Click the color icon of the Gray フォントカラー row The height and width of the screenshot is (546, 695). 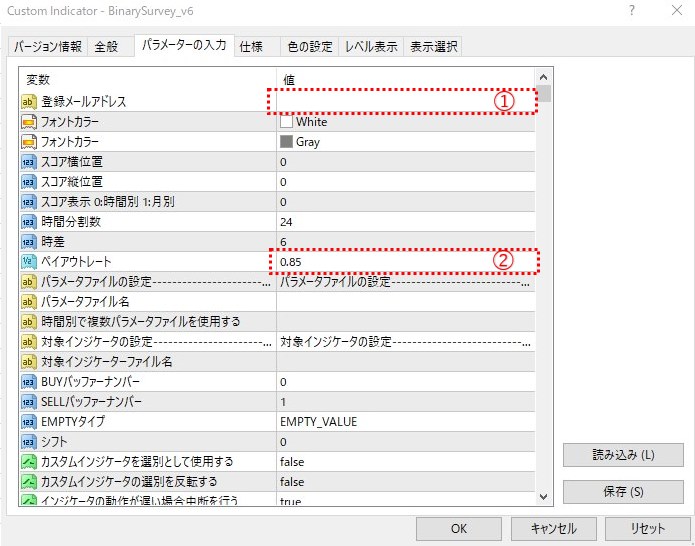(29, 142)
